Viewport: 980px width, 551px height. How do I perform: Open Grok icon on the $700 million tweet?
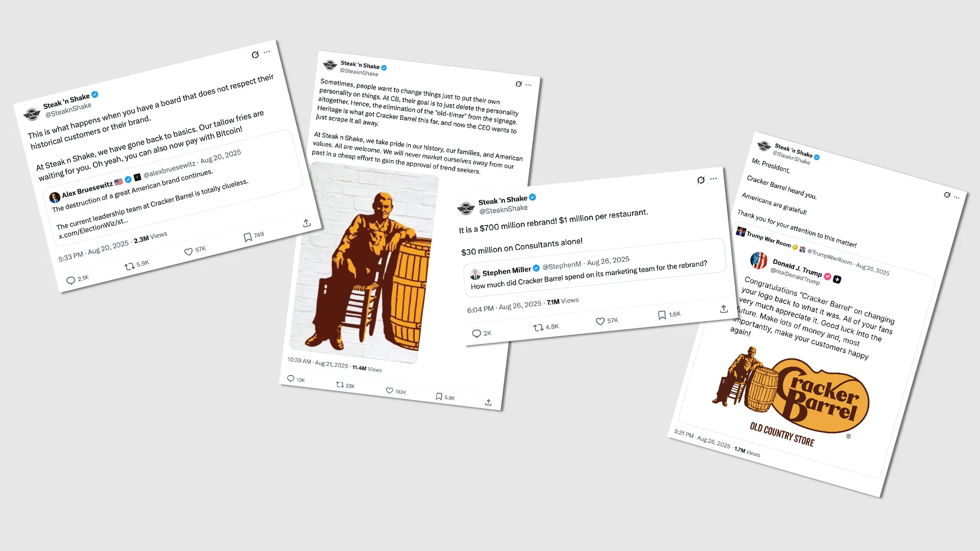click(701, 180)
